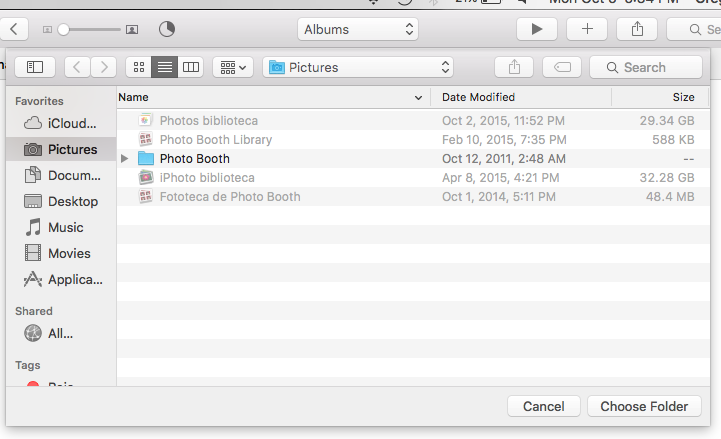721x439 pixels.
Task: Click the blue Photo Booth folder icon
Action: pos(146,158)
